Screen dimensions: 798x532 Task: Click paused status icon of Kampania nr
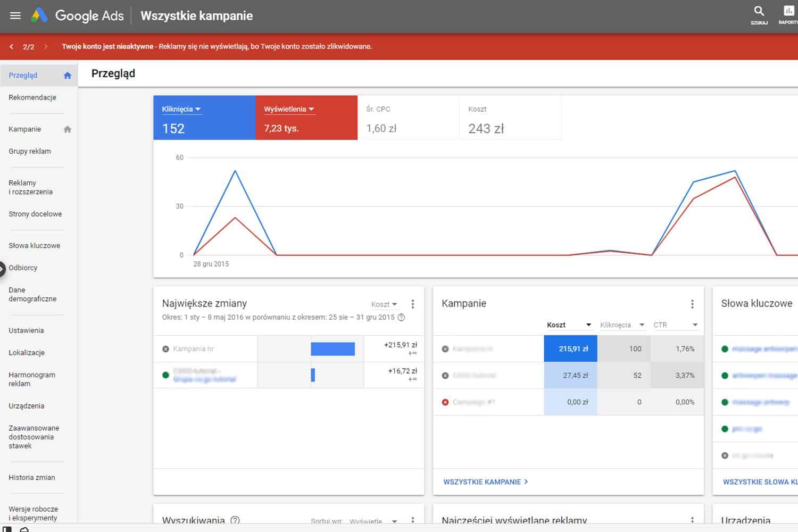(x=165, y=349)
